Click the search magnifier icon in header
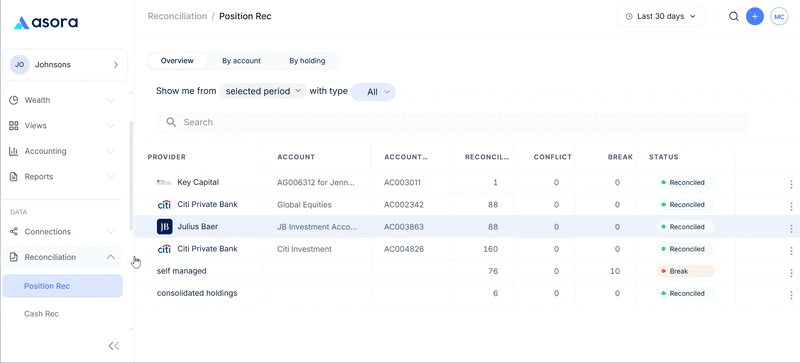Screen dimensions: 800x363 click(733, 16)
